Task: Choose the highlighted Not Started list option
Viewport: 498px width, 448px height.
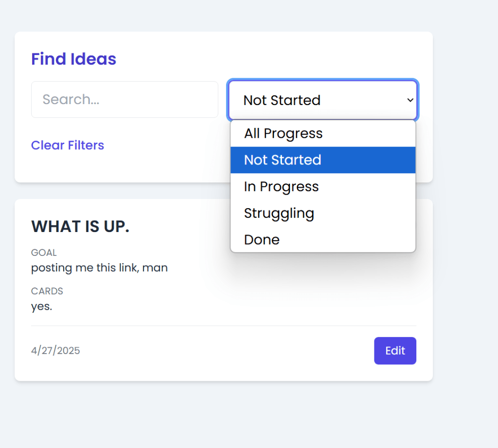Action: click(283, 160)
